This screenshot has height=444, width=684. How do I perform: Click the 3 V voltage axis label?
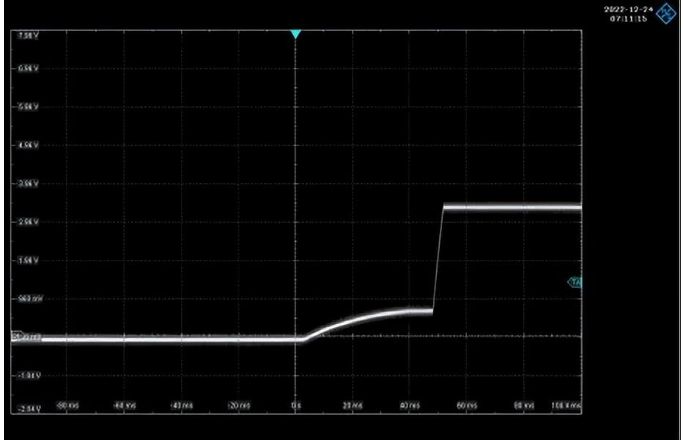click(x=28, y=184)
